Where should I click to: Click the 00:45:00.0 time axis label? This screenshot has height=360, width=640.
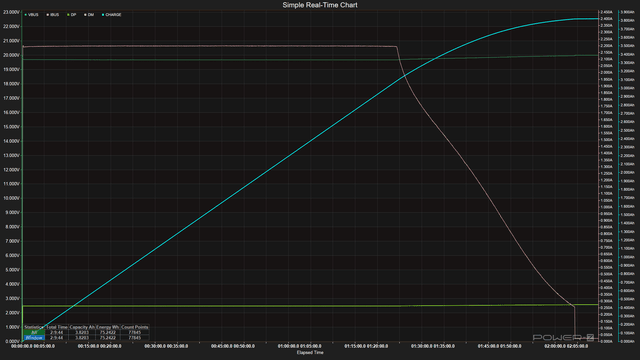pos(222,346)
